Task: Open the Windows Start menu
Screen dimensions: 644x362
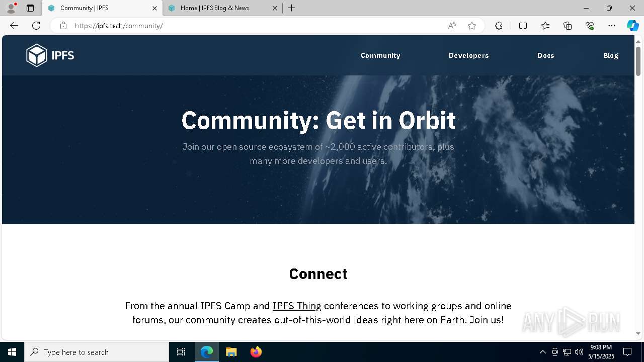Action: (x=12, y=352)
